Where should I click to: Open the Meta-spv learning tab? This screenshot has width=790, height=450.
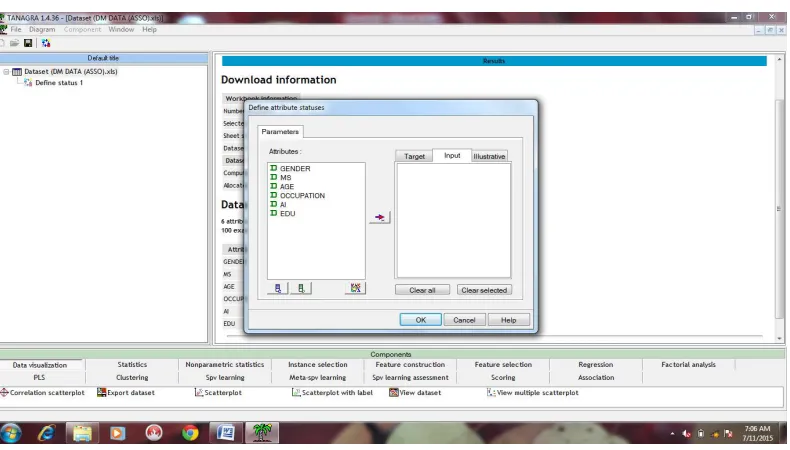317,377
